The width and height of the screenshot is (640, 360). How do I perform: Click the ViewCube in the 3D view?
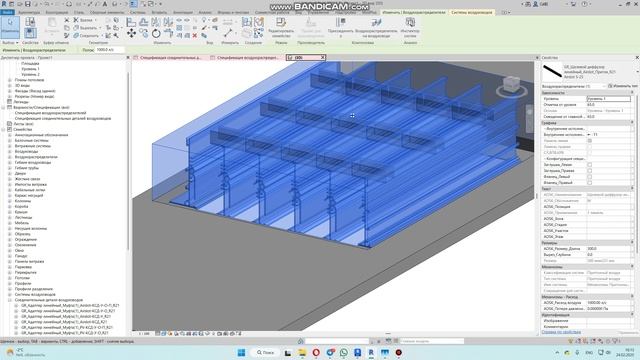click(511, 85)
